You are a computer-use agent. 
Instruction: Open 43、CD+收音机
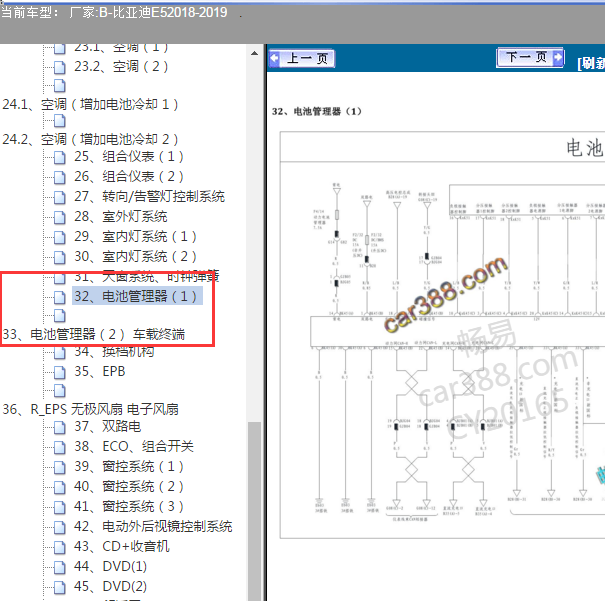[x=122, y=546]
